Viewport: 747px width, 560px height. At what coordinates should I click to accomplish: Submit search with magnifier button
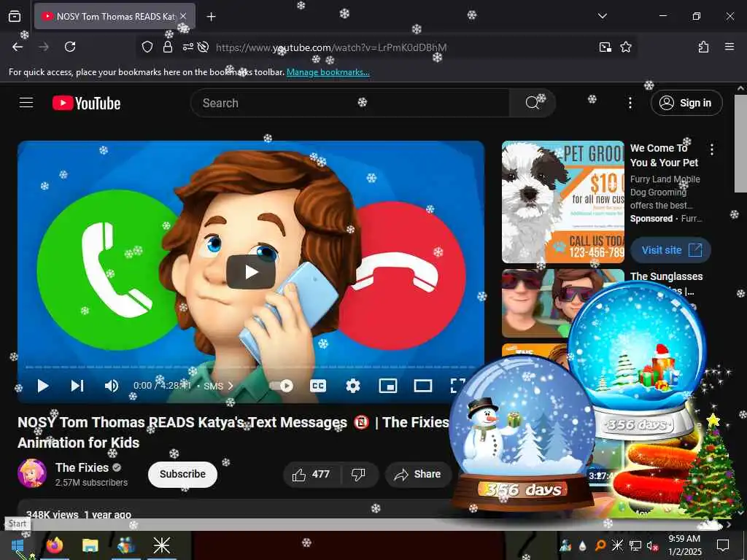tap(532, 103)
